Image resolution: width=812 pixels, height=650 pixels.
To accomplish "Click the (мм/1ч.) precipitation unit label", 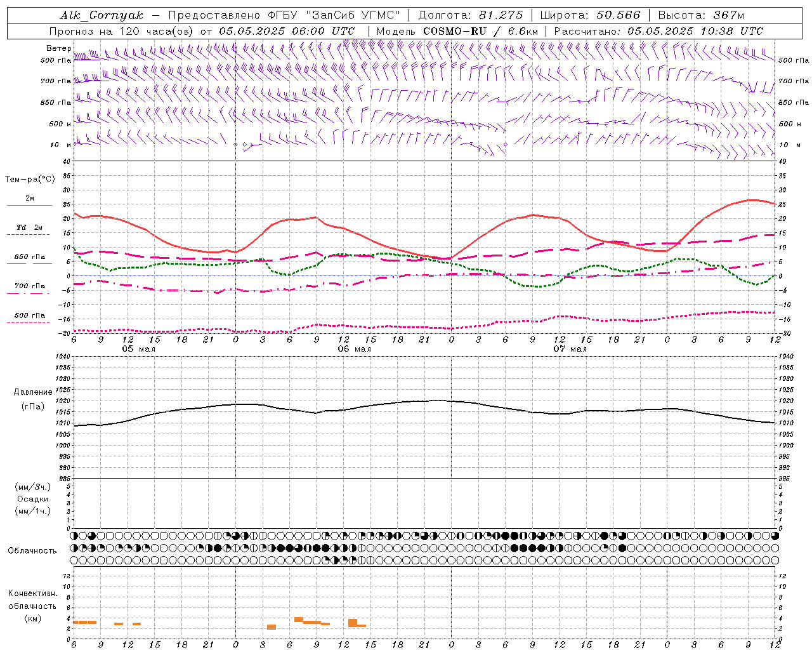I will pos(33,511).
